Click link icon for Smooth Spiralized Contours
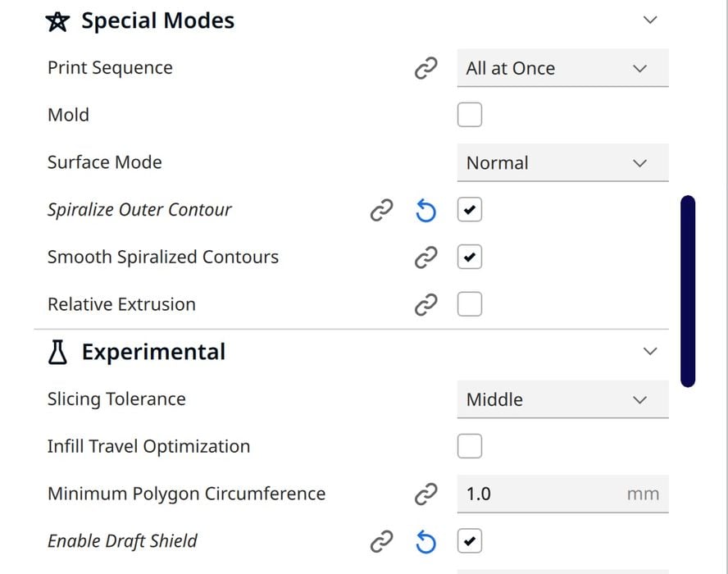This screenshot has height=574, width=728. pyautogui.click(x=425, y=257)
